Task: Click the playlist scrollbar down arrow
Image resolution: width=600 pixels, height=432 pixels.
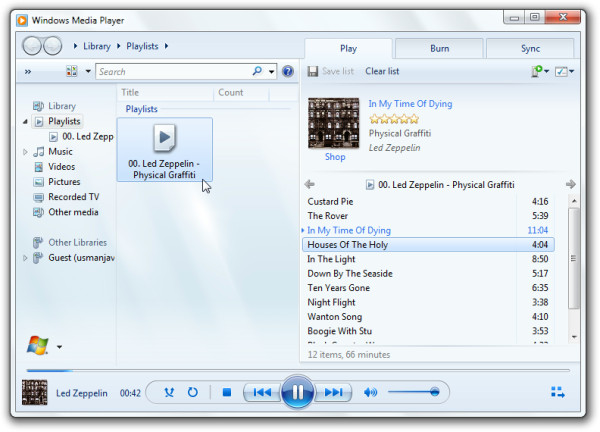Action: point(574,337)
